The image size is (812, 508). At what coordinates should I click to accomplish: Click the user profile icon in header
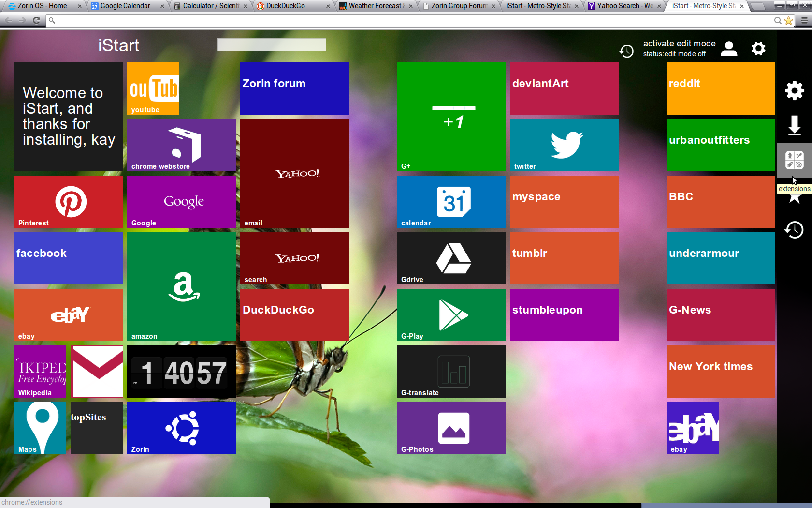pyautogui.click(x=729, y=48)
